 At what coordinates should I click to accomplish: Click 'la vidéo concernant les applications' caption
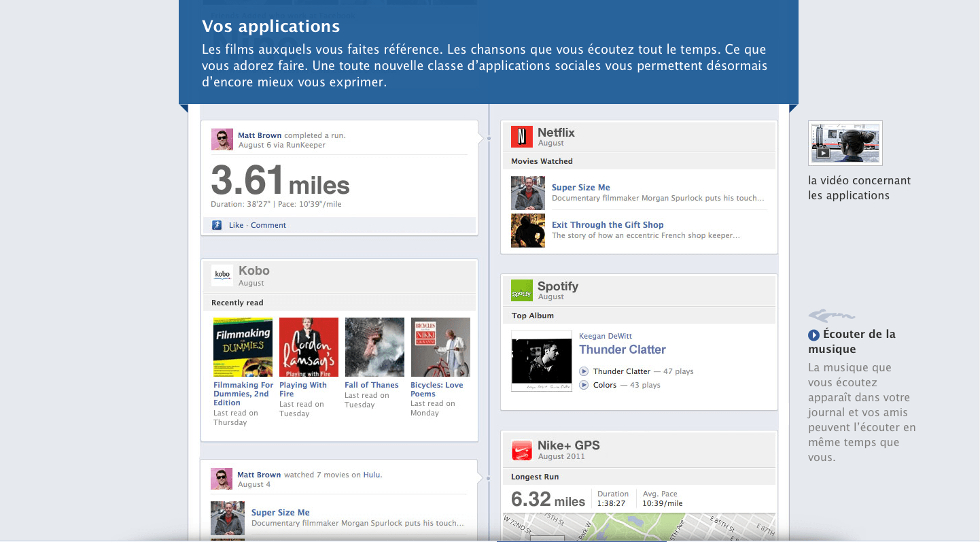coord(860,188)
